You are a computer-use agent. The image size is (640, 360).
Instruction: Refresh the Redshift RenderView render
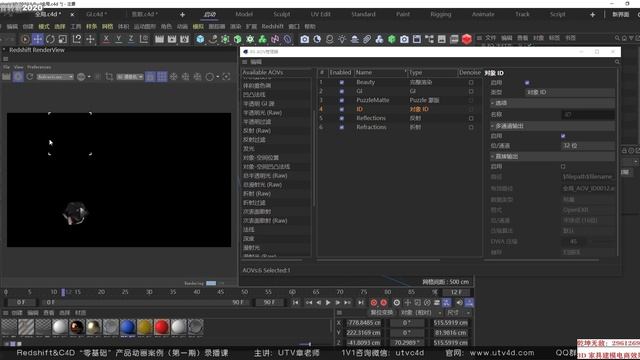(x=30, y=77)
